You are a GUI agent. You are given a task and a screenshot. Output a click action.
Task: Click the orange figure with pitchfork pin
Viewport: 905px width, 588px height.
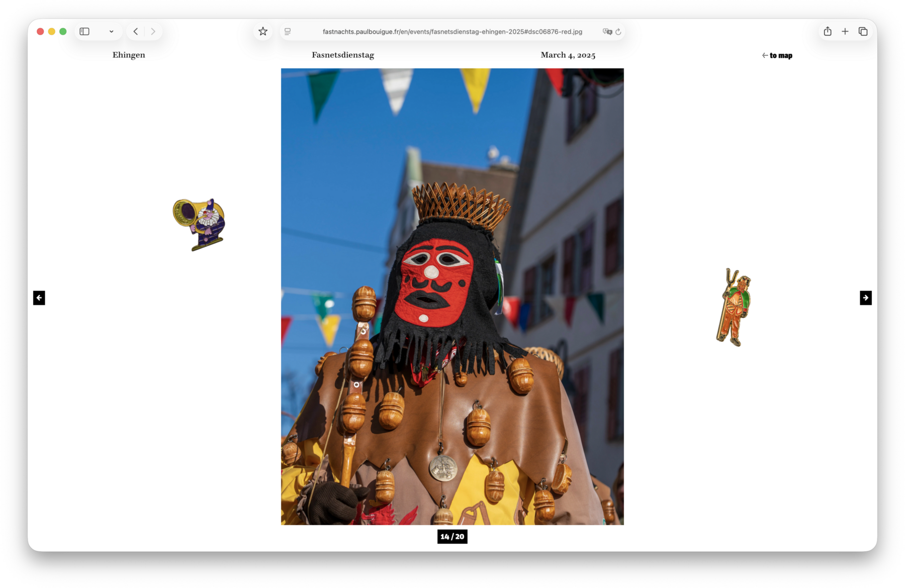(x=734, y=308)
